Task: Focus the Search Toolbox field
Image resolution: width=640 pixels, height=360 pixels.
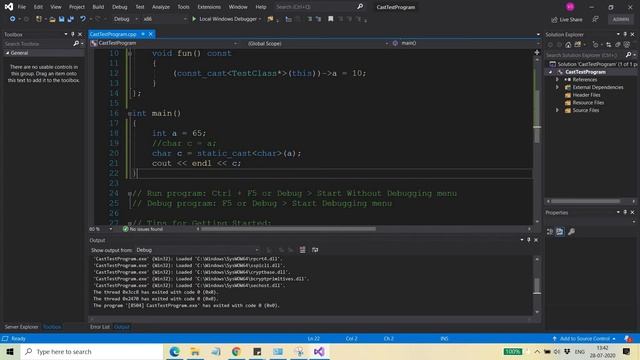Action: point(38,44)
